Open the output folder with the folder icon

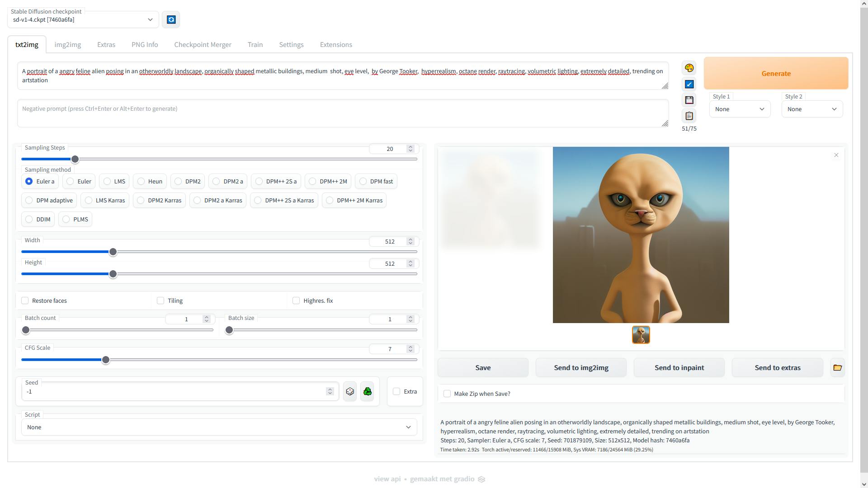837,368
